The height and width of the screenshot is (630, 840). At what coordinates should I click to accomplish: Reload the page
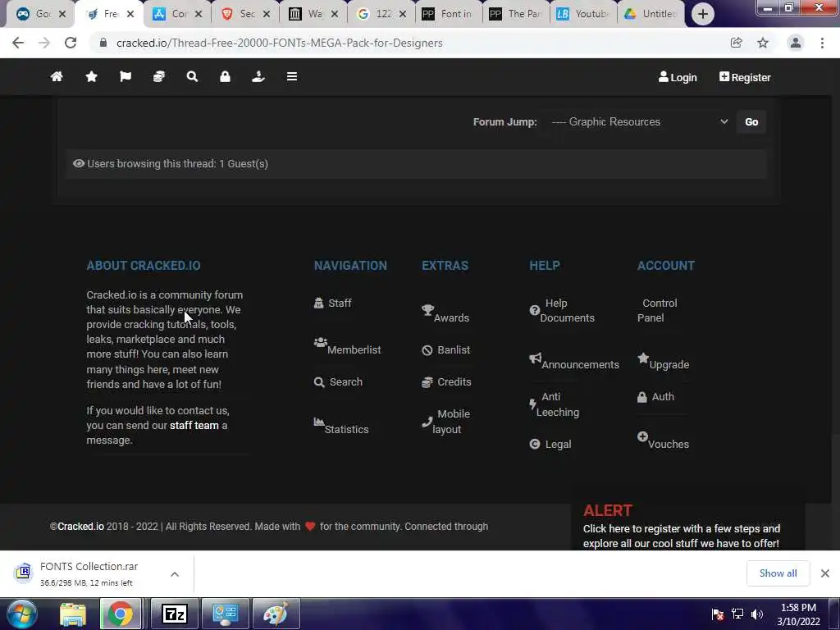[x=71, y=43]
